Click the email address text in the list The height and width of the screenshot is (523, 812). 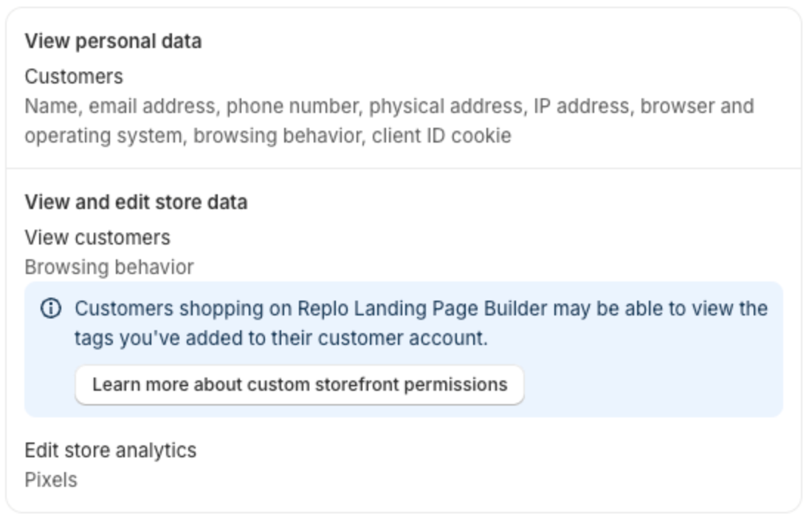click(x=152, y=106)
